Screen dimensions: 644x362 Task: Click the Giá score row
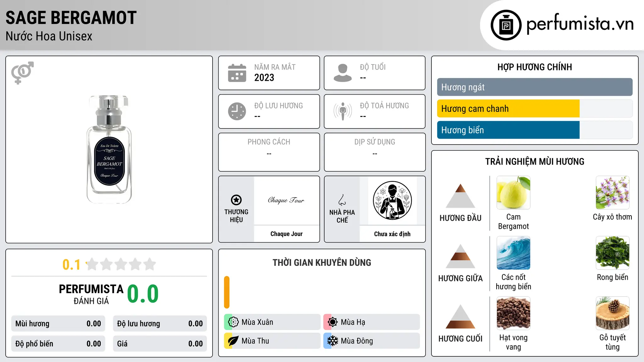click(x=160, y=344)
